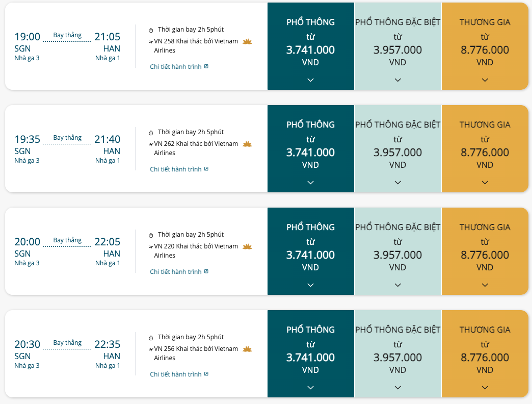Select Phổ Thông 3.741.000 fare on 19:35 flight
The width and height of the screenshot is (532, 404).
pos(310,149)
